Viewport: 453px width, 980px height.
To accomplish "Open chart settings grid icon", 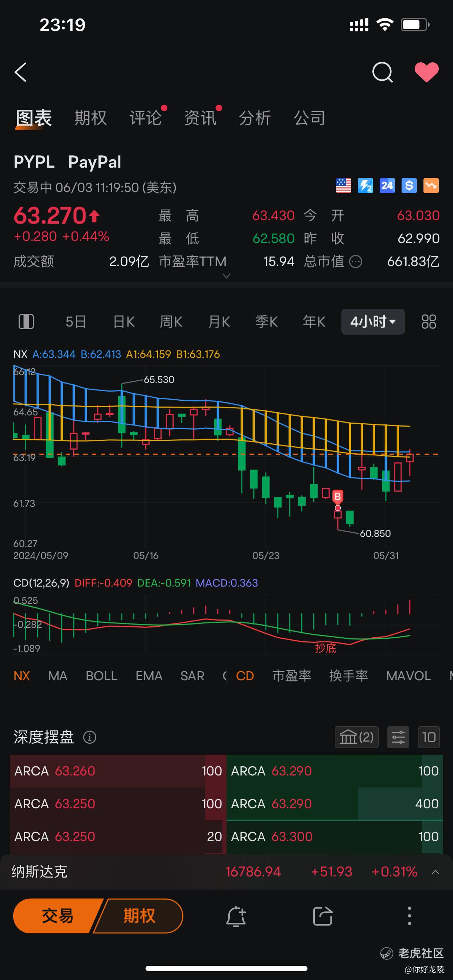I will point(429,322).
